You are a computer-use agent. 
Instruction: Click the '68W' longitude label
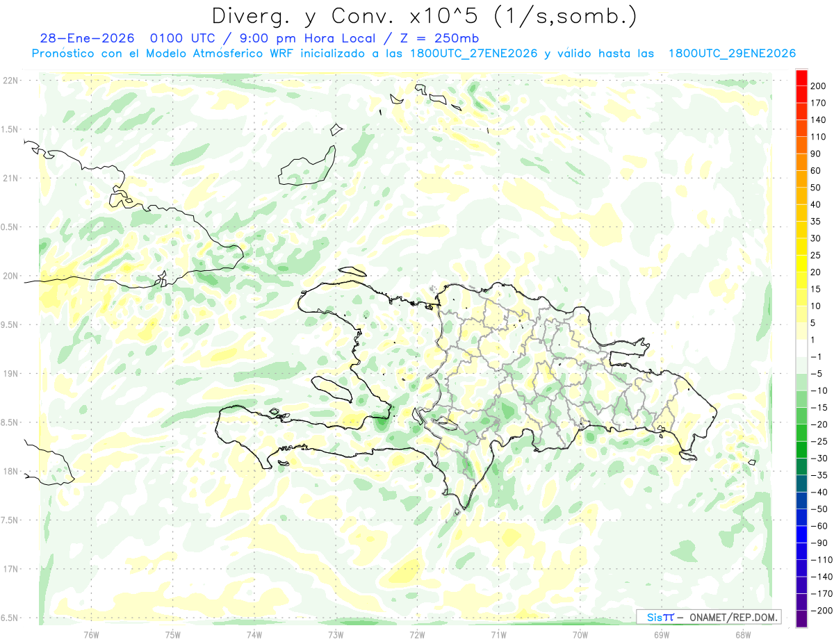(x=743, y=634)
